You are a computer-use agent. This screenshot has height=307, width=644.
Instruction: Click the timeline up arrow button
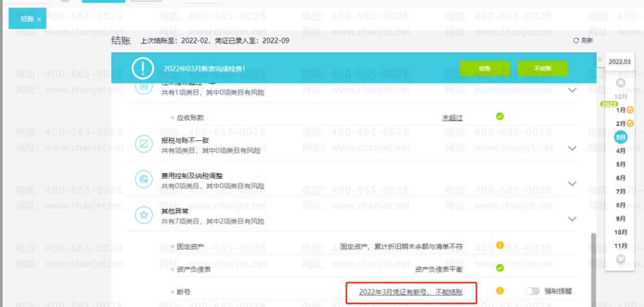[621, 83]
